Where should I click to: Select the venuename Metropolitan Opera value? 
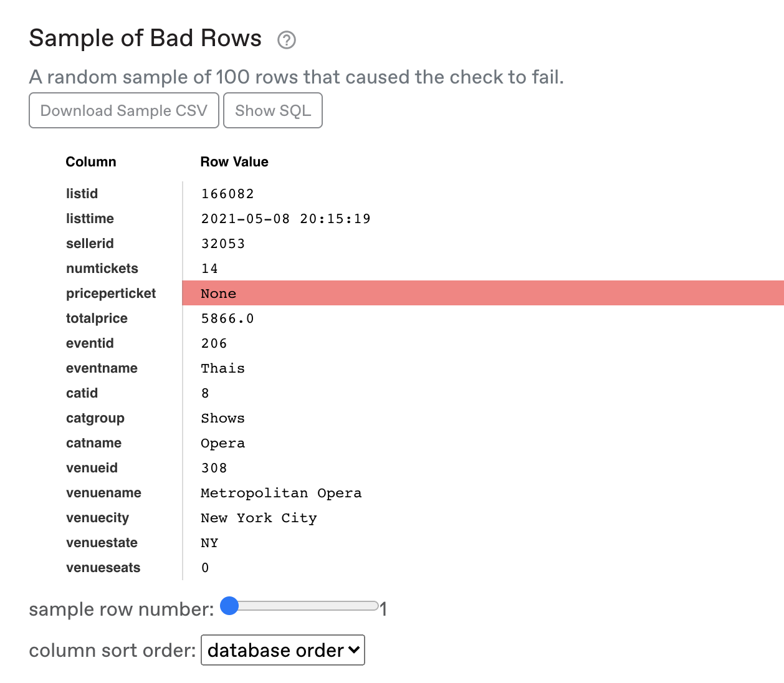281,493
